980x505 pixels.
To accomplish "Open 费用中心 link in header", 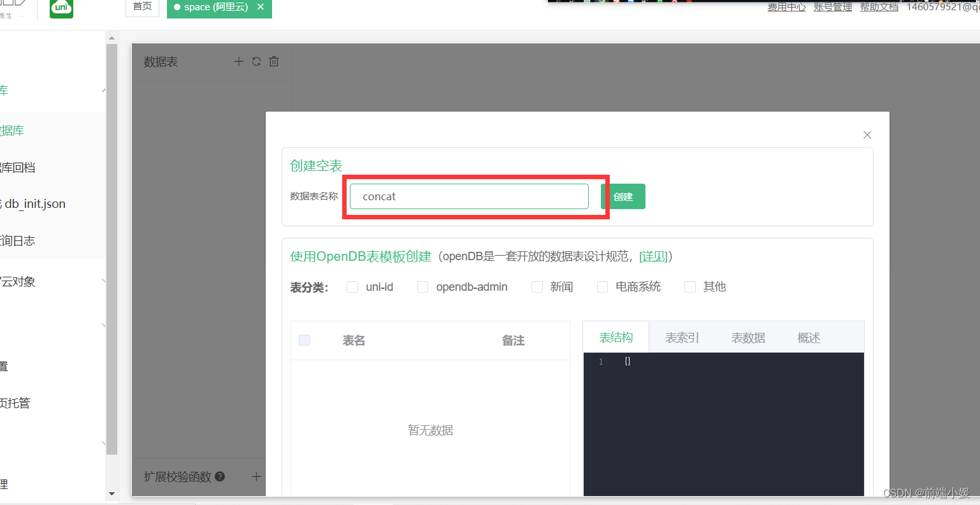I will click(x=786, y=7).
